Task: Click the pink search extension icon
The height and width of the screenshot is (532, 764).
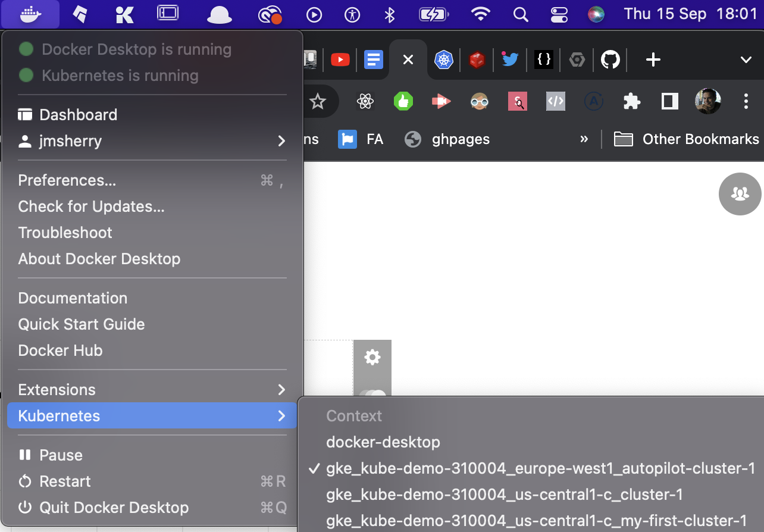Action: pyautogui.click(x=517, y=102)
